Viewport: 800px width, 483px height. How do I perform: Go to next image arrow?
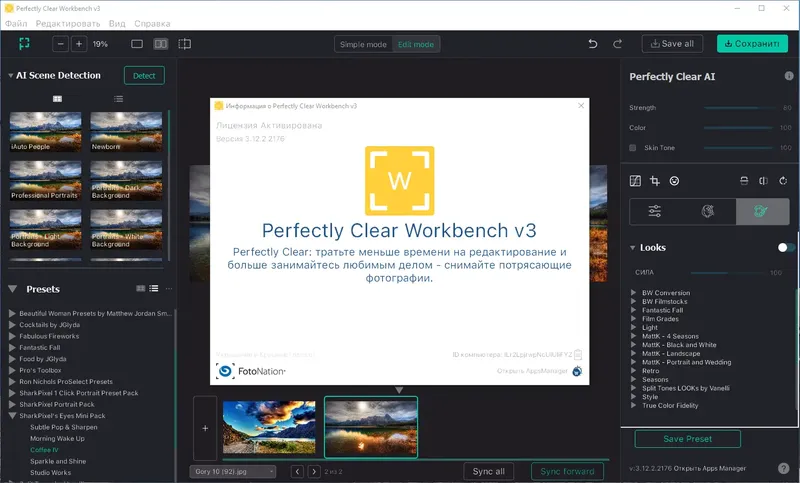pos(314,472)
